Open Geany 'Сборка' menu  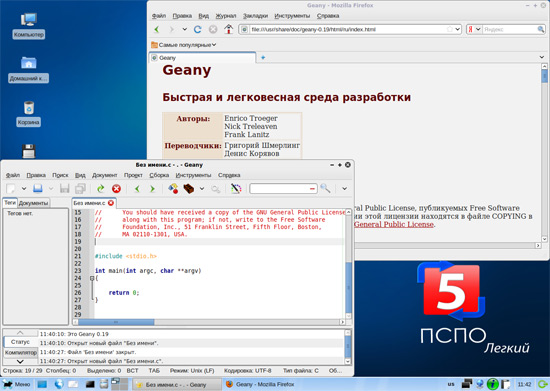tap(159, 175)
